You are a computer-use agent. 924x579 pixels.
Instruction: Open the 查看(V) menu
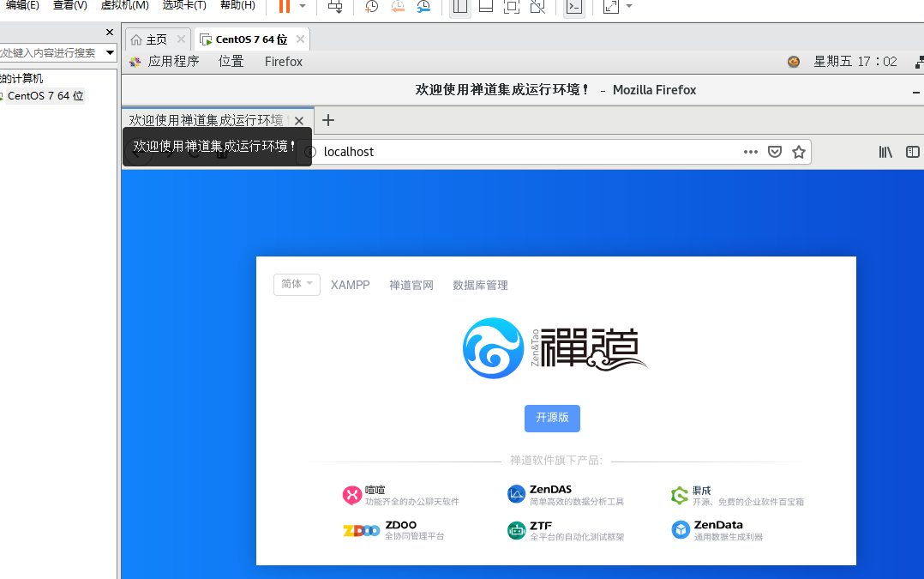(x=69, y=5)
